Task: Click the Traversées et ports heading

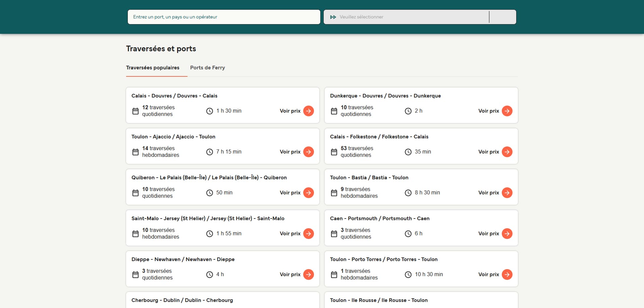Action: click(x=161, y=49)
